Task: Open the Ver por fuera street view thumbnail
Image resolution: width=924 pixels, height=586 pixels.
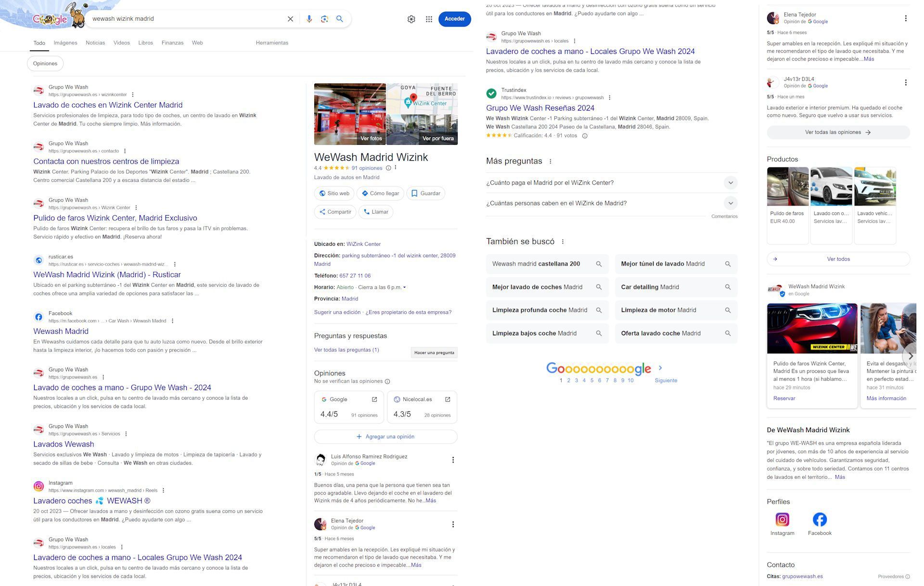Action: (x=422, y=130)
